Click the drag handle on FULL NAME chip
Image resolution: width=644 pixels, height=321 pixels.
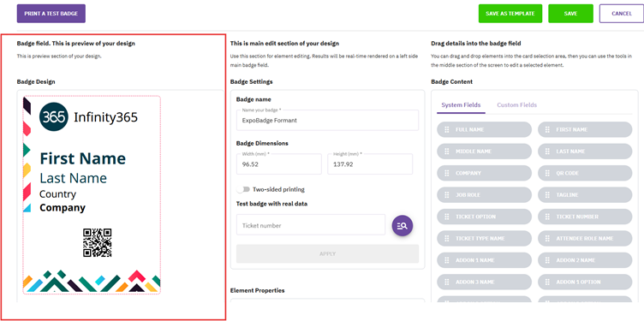[446, 130]
